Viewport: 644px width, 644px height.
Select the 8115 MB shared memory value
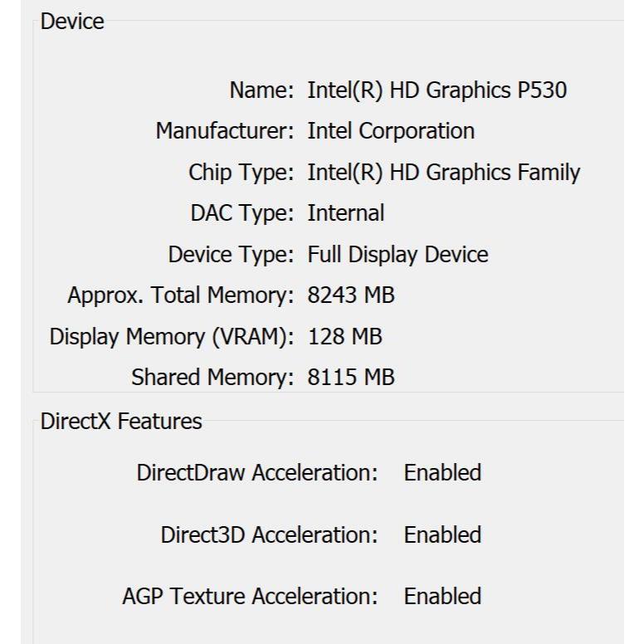pyautogui.click(x=351, y=378)
